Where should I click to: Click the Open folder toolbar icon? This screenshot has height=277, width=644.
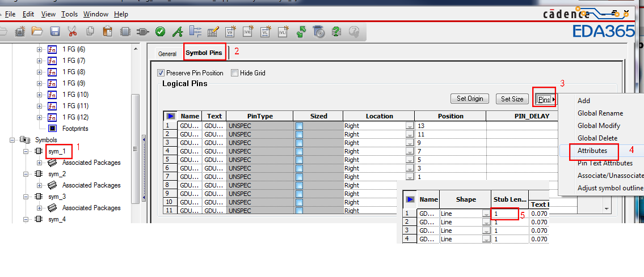click(x=37, y=31)
